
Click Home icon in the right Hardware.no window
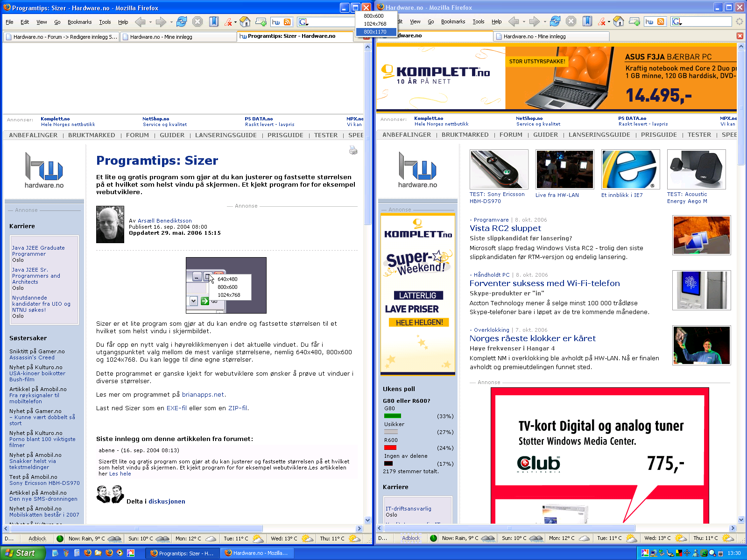pos(619,21)
